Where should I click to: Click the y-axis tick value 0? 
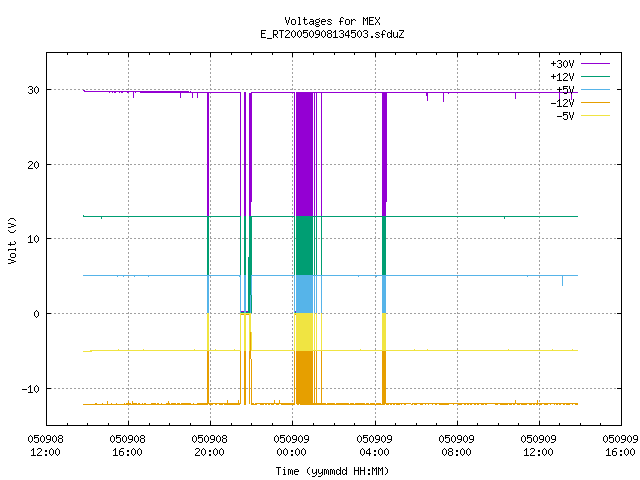click(37, 314)
